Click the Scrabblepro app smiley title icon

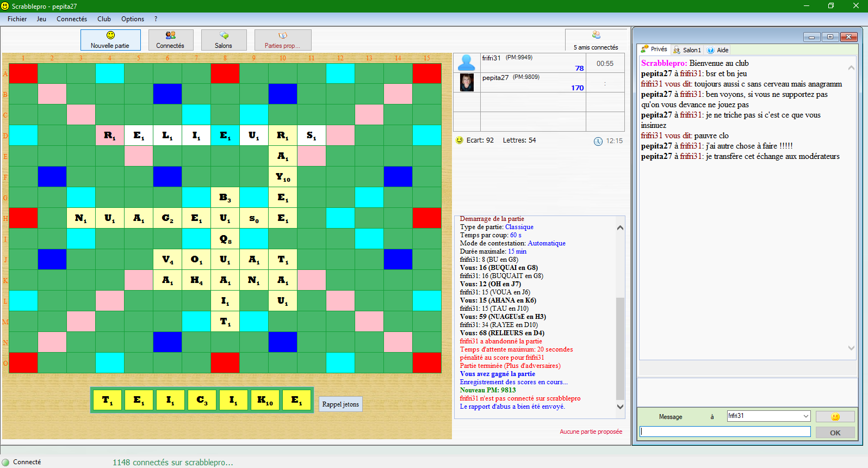point(5,6)
